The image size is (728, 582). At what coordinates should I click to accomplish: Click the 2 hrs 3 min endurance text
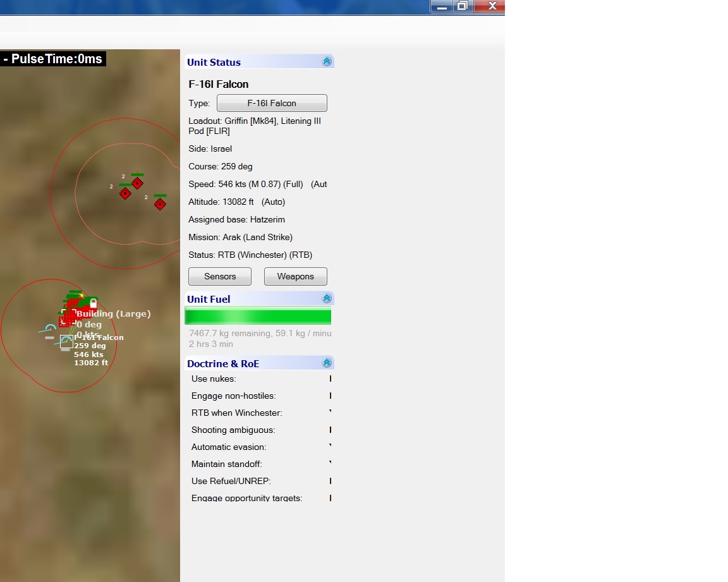pos(211,344)
